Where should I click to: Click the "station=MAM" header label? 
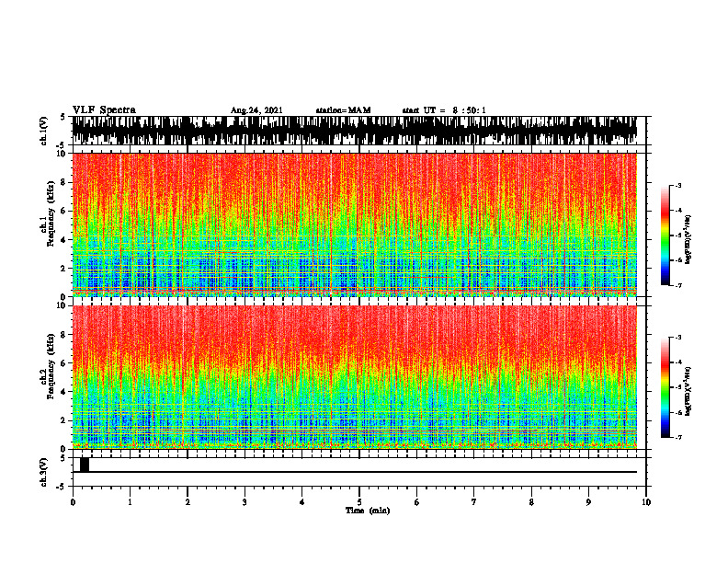pyautogui.click(x=343, y=110)
